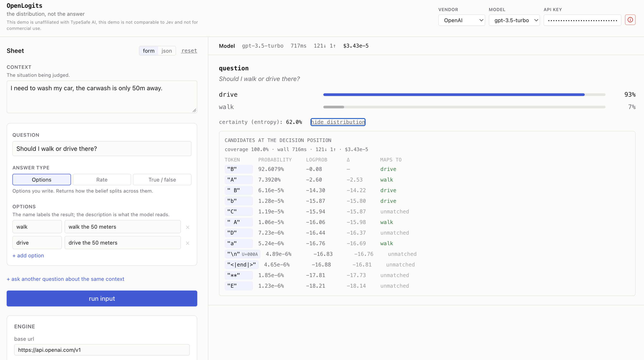Viewport: 644px width, 360px height.
Task: Click the reset link
Action: 189,51
